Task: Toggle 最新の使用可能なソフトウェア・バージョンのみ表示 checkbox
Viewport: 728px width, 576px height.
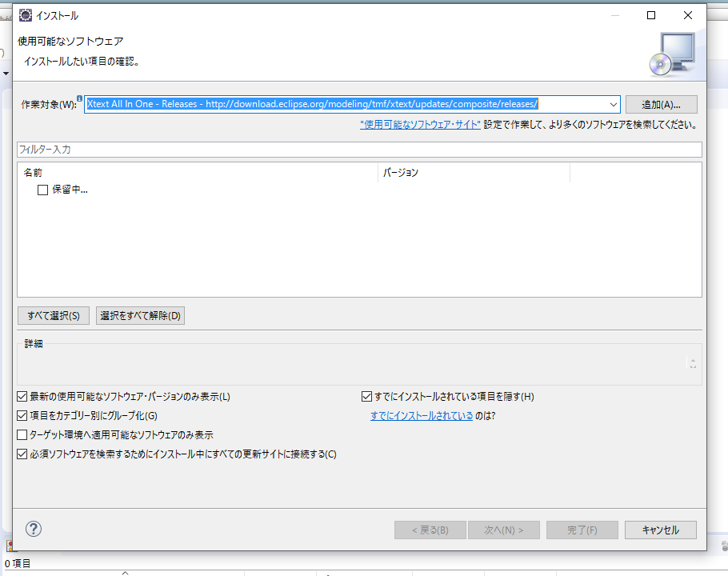Action: pyautogui.click(x=22, y=397)
